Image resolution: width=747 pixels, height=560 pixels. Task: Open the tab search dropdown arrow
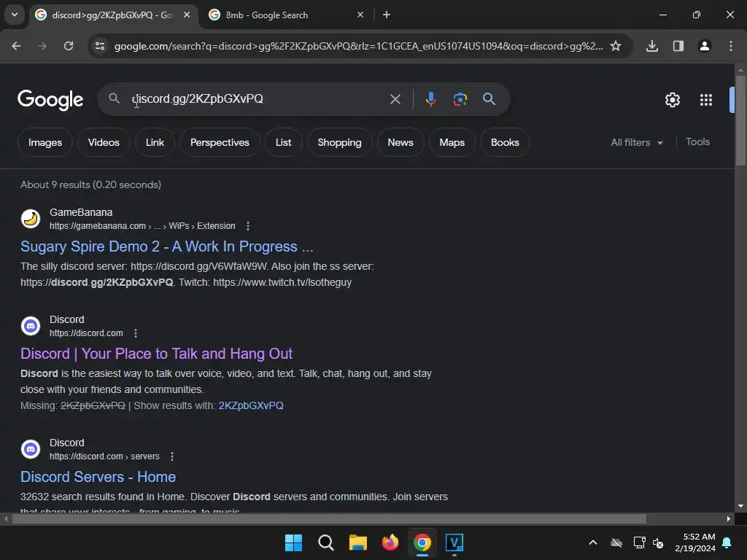click(x=15, y=15)
